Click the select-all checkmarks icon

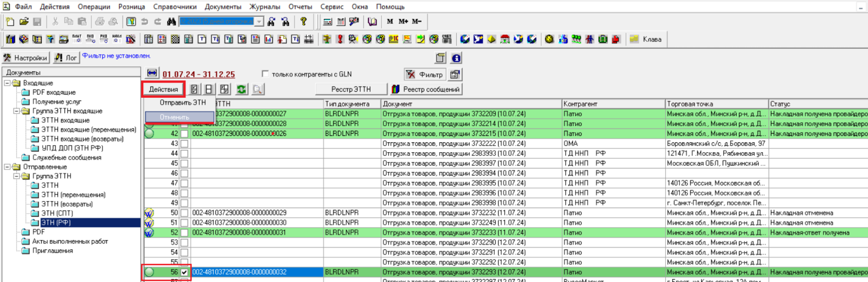(x=194, y=89)
